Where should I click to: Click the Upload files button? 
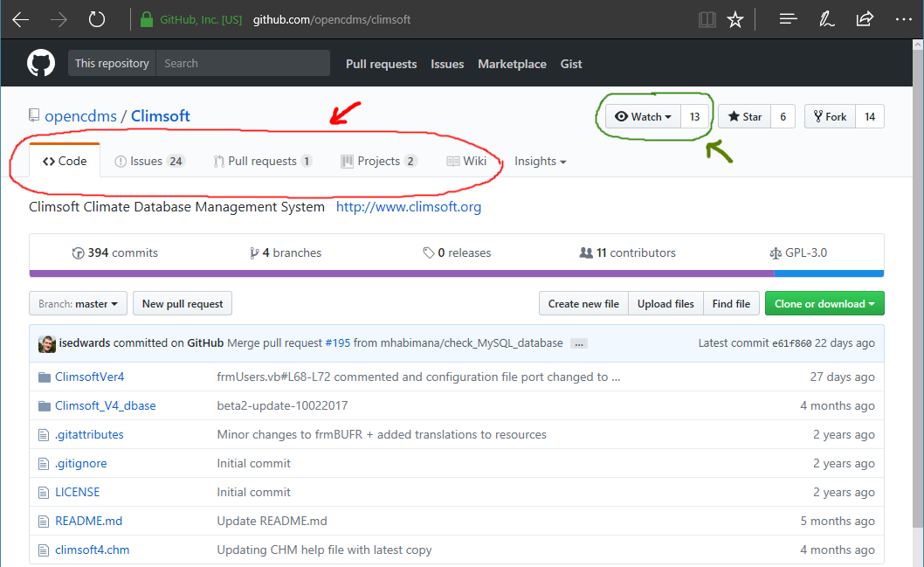665,303
